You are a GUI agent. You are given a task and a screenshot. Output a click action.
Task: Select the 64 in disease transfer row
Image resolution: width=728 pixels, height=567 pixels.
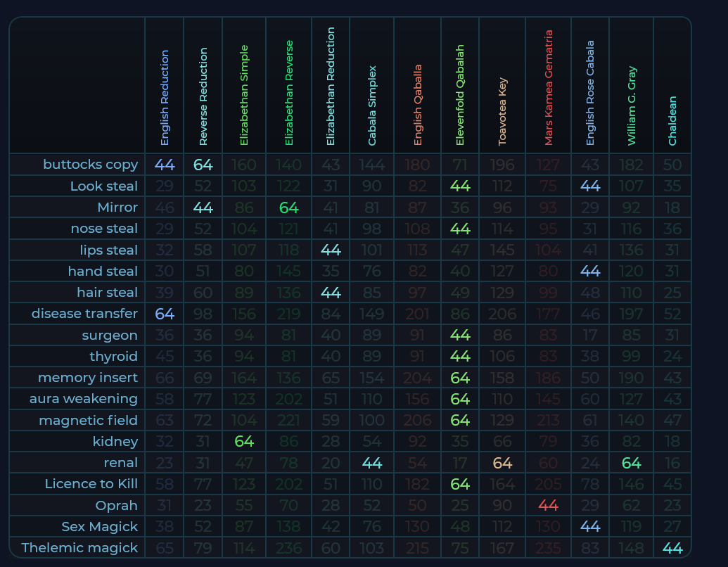[165, 314]
